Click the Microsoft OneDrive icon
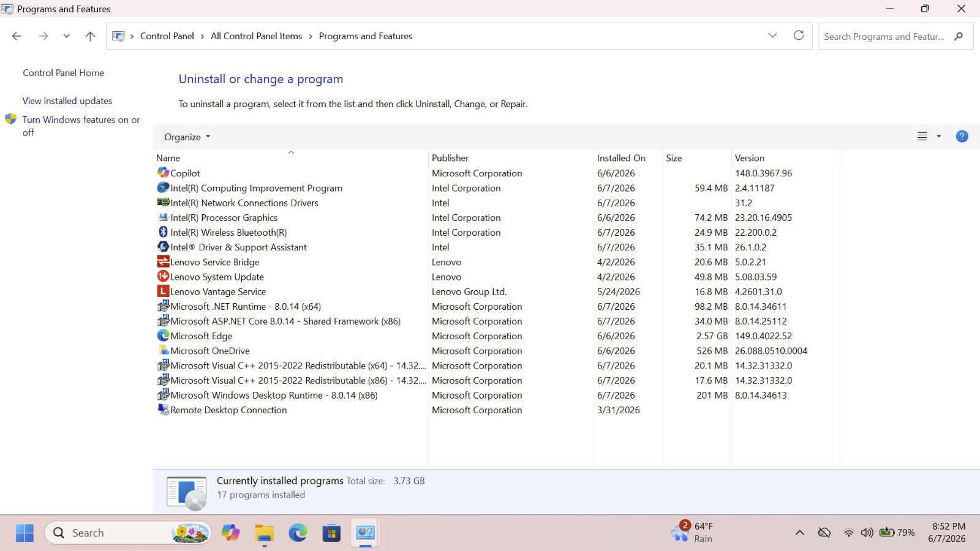980x551 pixels. point(163,350)
